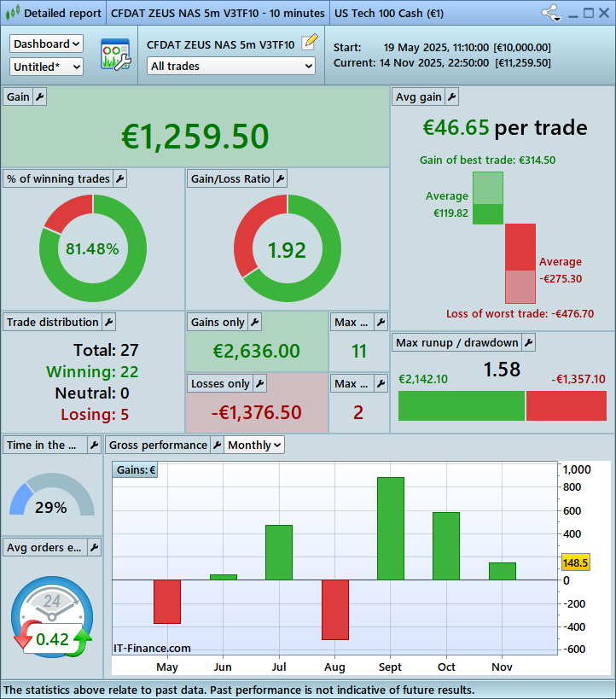The height and width of the screenshot is (699, 616).
Task: Click the red Average -€275.30 bar
Action: (520, 247)
